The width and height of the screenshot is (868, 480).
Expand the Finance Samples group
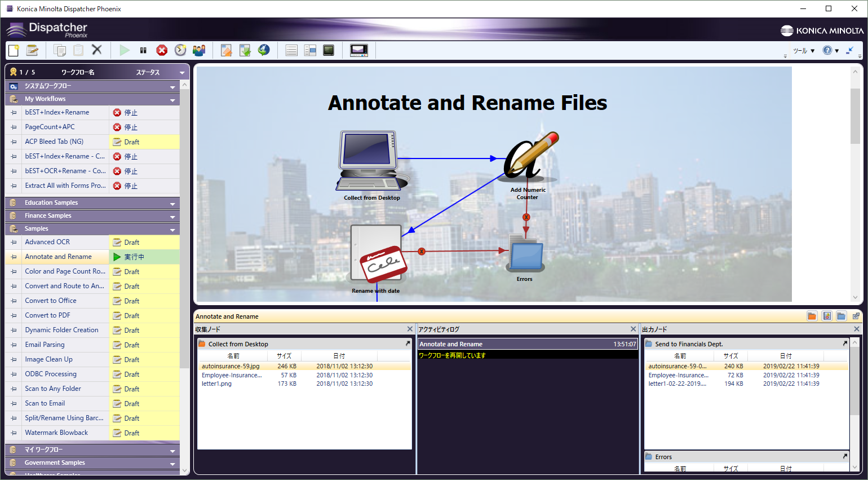pyautogui.click(x=172, y=217)
